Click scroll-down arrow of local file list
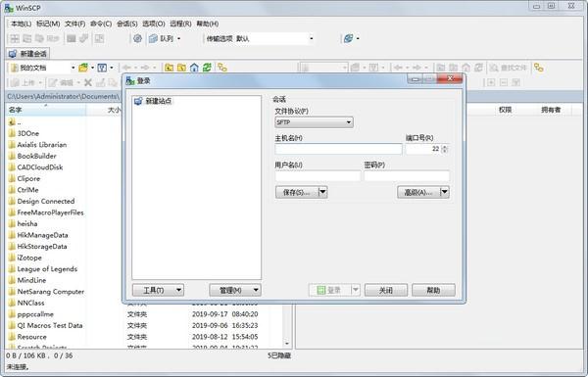The image size is (588, 377). (287, 344)
